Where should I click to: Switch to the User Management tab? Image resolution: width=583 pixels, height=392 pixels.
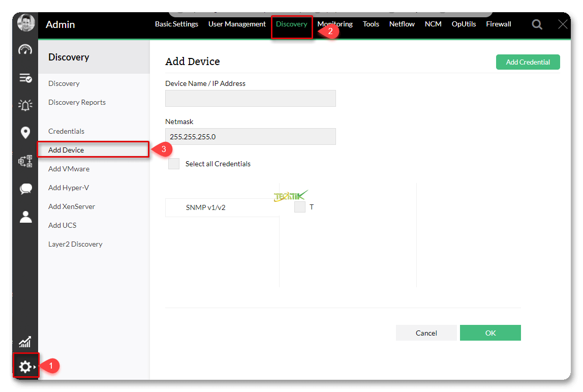[237, 24]
